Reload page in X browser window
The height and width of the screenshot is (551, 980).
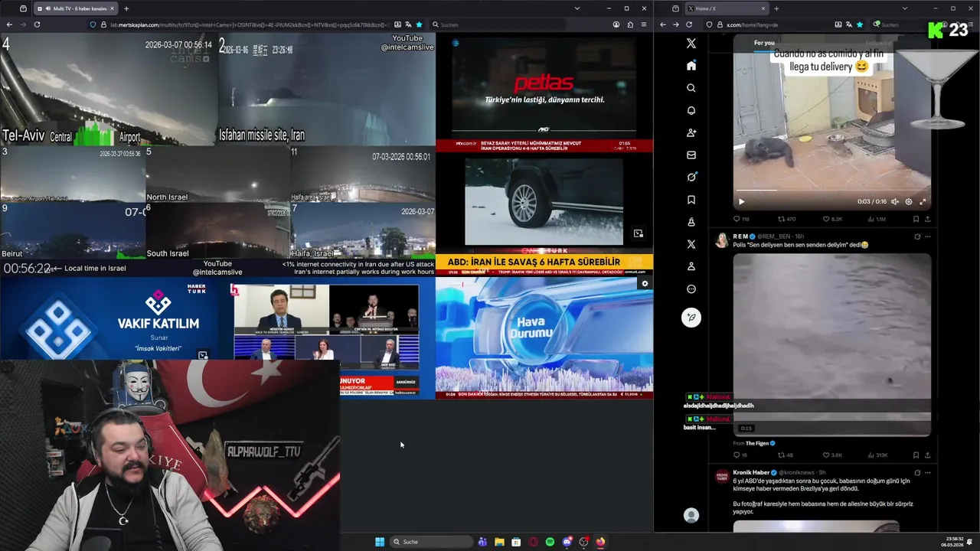(691, 24)
